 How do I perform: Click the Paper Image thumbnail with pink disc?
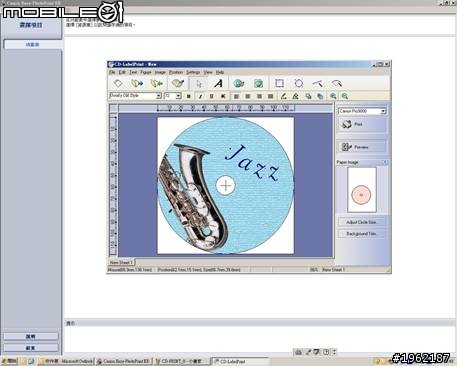point(362,190)
